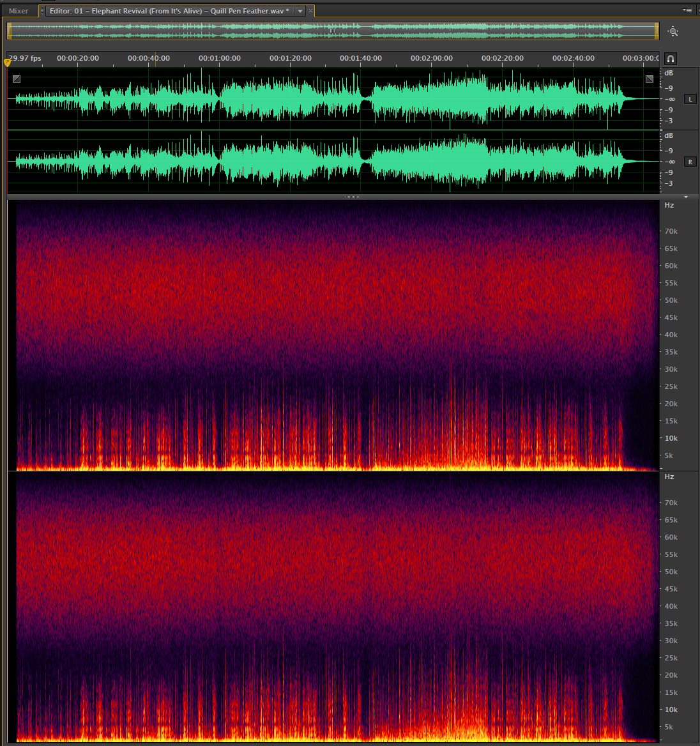Click 35k on the lower frequency scale
700x746 pixels.
click(x=671, y=623)
